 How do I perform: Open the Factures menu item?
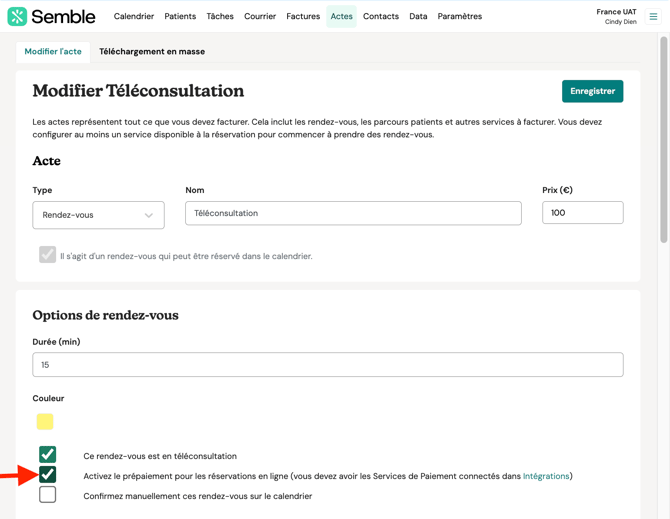click(x=303, y=16)
